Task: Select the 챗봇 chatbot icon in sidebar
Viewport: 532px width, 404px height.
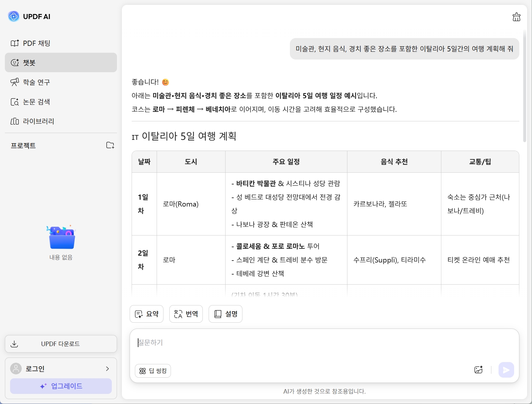Action: pyautogui.click(x=15, y=62)
